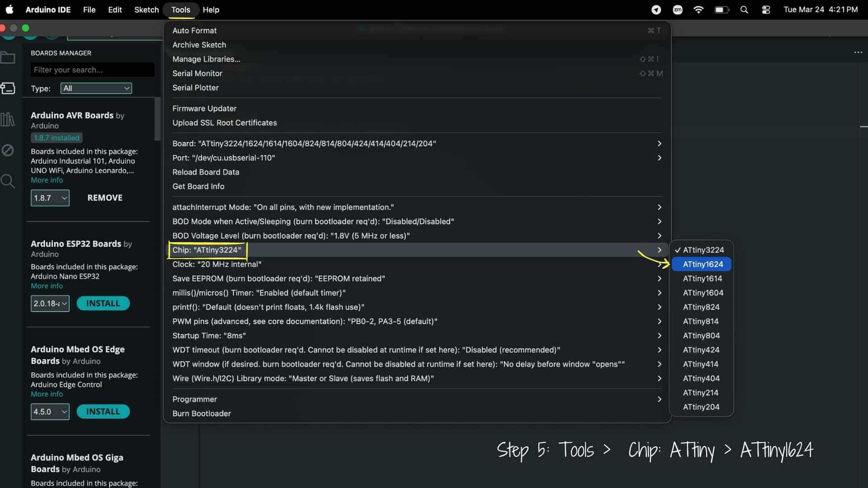The image size is (868, 488).
Task: Click the Boards Manager list scrollbar
Action: [157, 120]
